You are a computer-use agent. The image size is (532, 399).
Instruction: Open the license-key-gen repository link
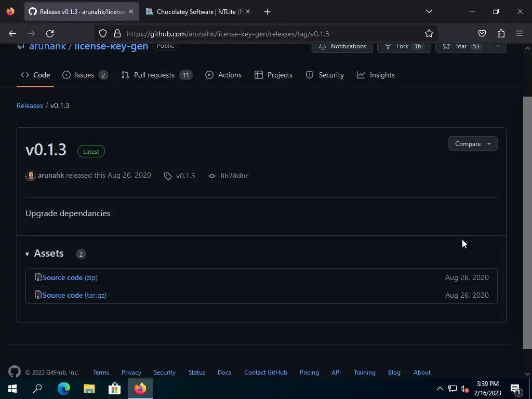111,46
